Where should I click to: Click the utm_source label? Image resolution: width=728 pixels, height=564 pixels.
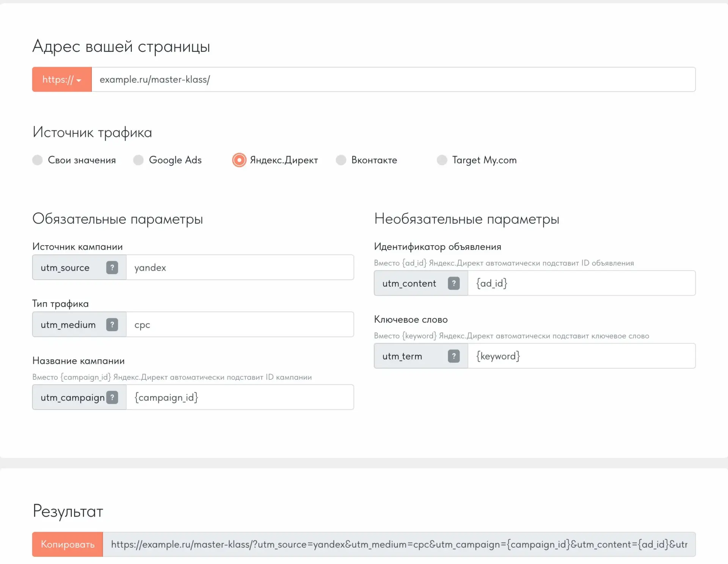(x=65, y=268)
